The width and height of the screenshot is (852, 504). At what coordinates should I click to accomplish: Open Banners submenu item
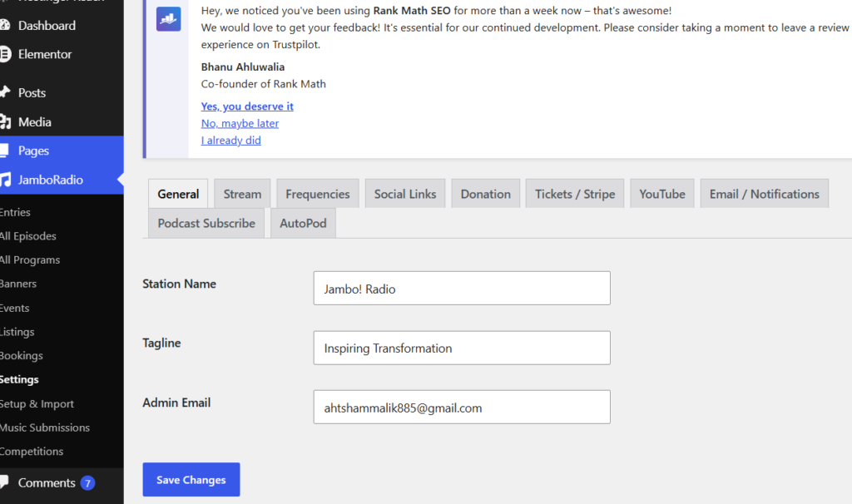click(x=18, y=284)
